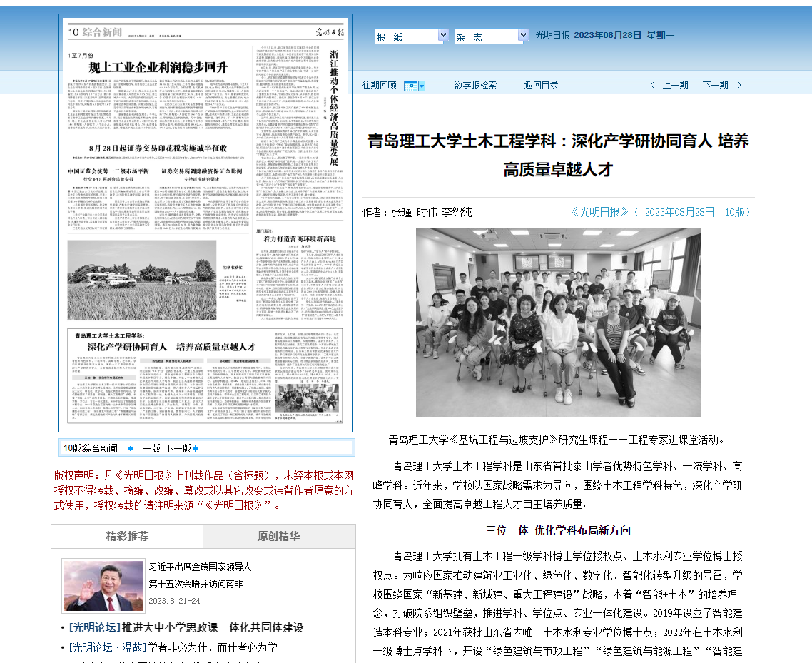This screenshot has height=663, width=812.
Task: Click the right chevron after 下一期
Action: point(739,85)
